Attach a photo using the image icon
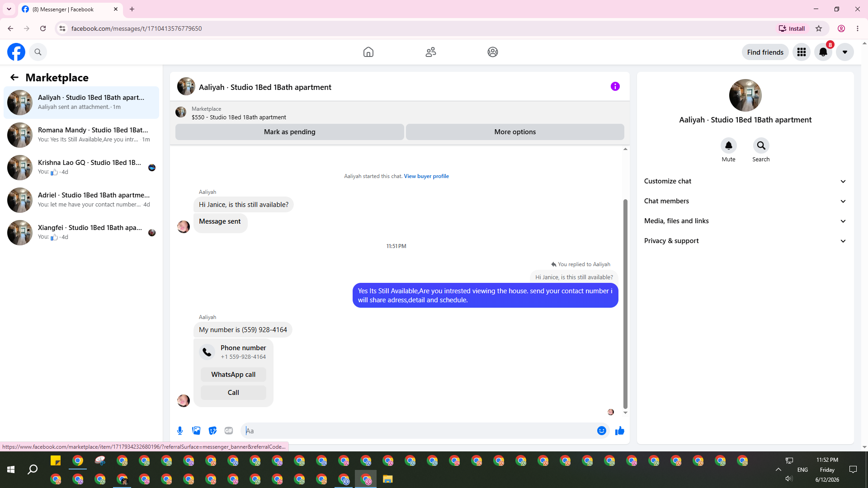This screenshot has width=868, height=488. point(196,431)
